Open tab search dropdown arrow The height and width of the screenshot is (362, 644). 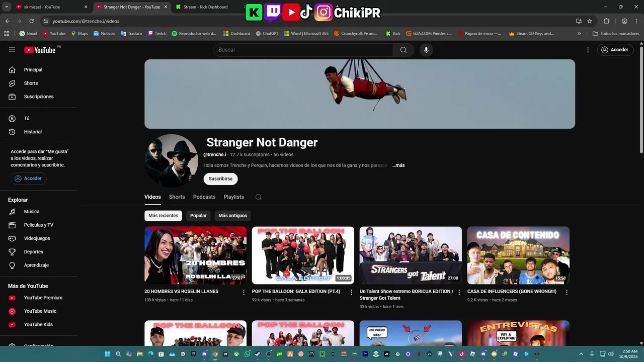pyautogui.click(x=7, y=7)
